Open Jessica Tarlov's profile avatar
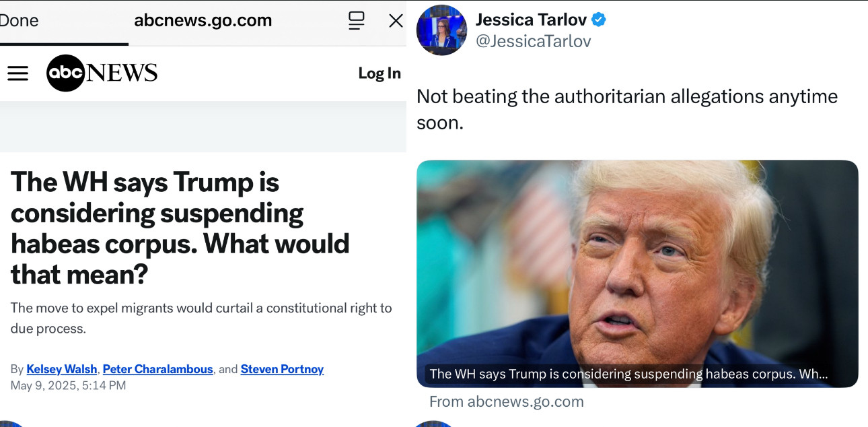Image resolution: width=868 pixels, height=427 pixels. (441, 30)
